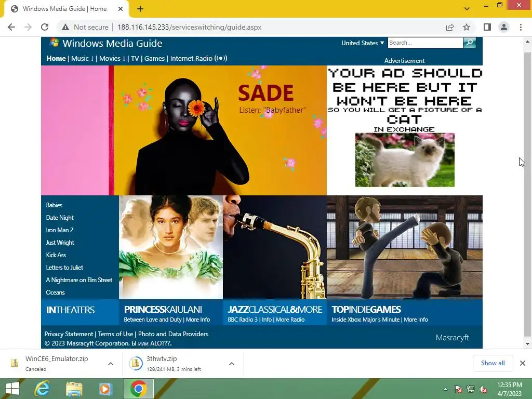Open the TV nav item
This screenshot has height=399, width=532.
coord(135,58)
